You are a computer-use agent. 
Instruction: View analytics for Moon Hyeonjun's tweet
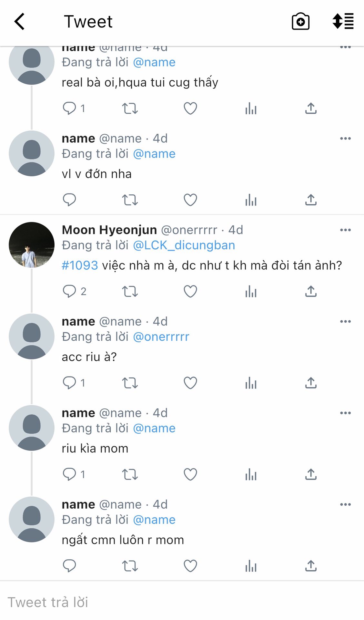point(251,292)
